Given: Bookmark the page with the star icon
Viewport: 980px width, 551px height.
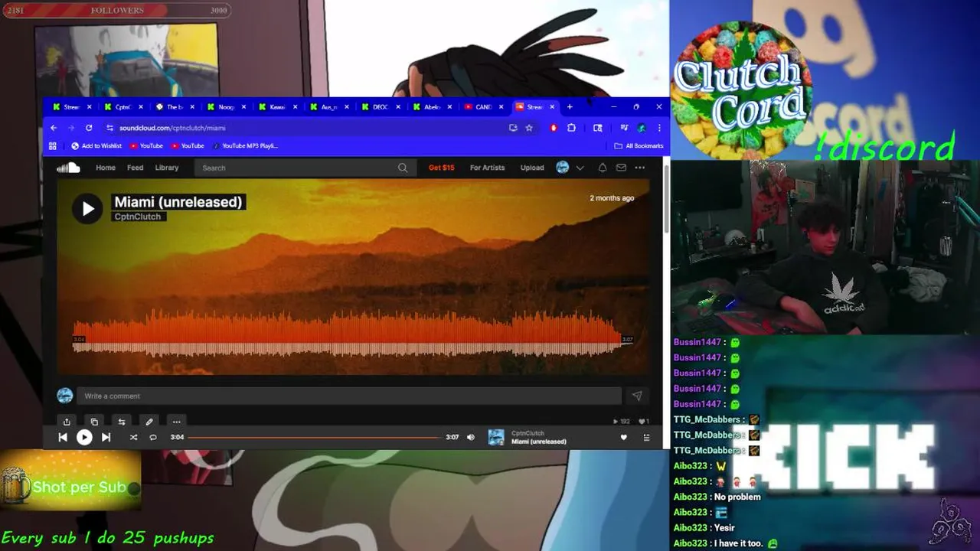Looking at the screenshot, I should 529,128.
